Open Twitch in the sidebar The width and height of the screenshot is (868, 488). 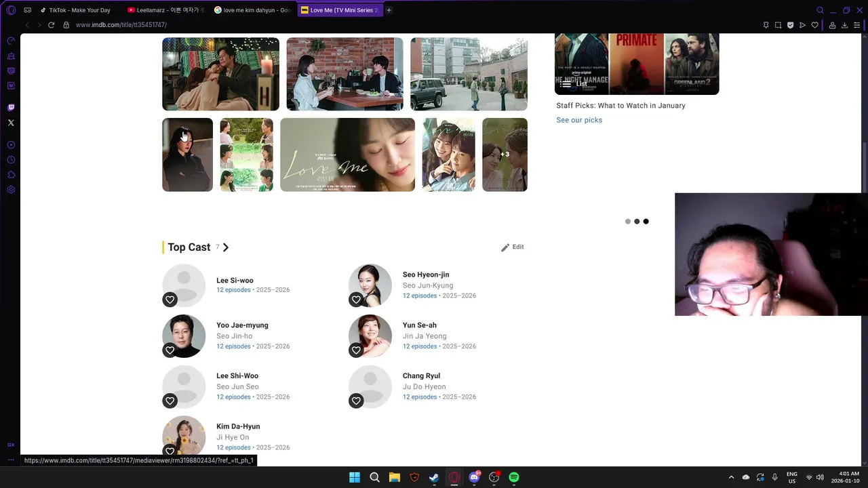point(11,108)
